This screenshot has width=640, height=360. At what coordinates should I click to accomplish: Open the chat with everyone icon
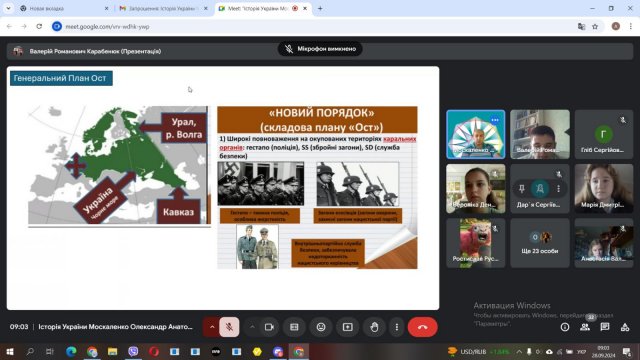pyautogui.click(x=605, y=327)
